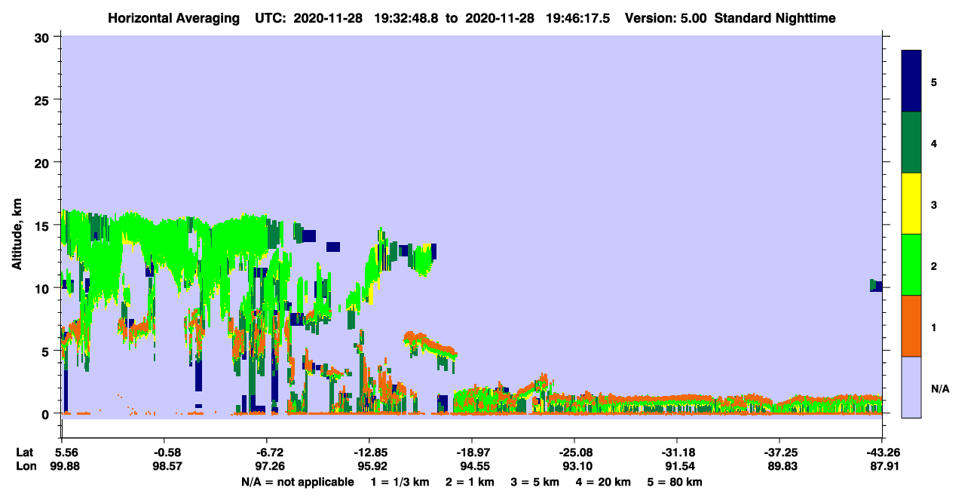980x503 pixels.
Task: Click longitude value 97.26
Action: coord(270,466)
